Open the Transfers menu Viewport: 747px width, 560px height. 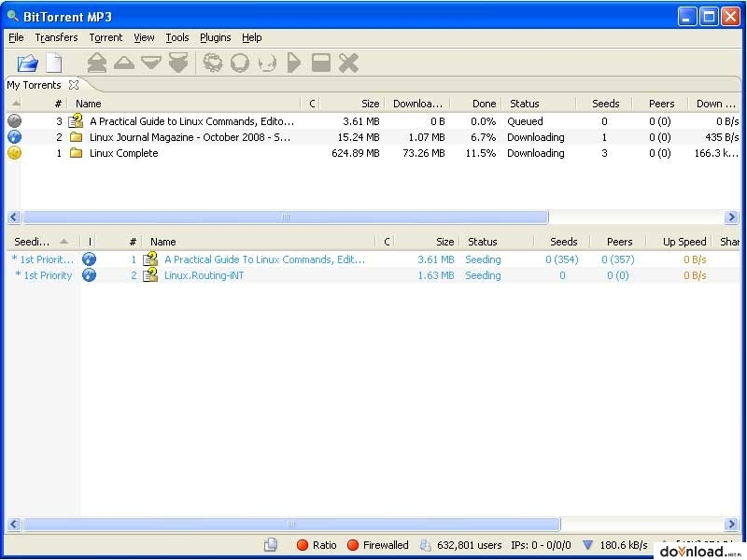click(56, 37)
